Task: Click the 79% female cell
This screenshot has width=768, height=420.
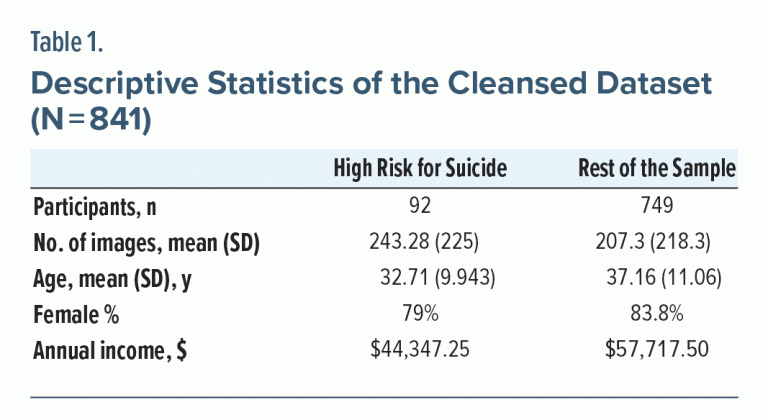Action: pos(420,315)
